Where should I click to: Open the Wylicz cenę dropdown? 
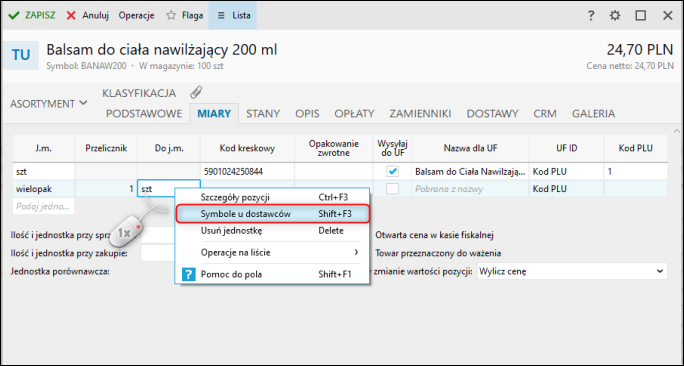coord(572,271)
